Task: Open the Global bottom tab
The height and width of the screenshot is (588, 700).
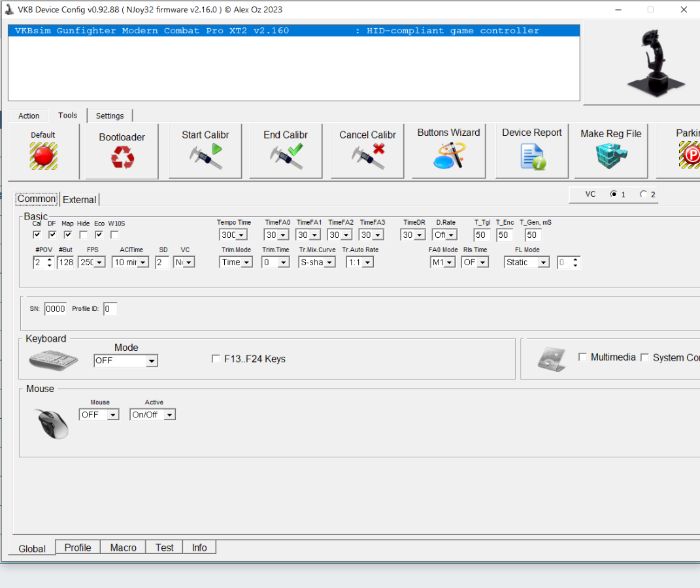Action: point(32,548)
